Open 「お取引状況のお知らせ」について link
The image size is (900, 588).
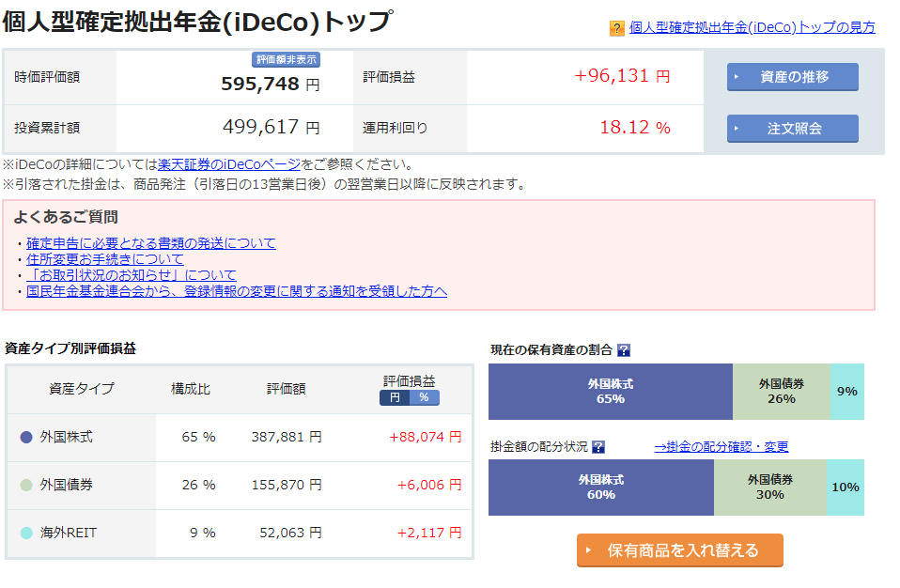[132, 275]
